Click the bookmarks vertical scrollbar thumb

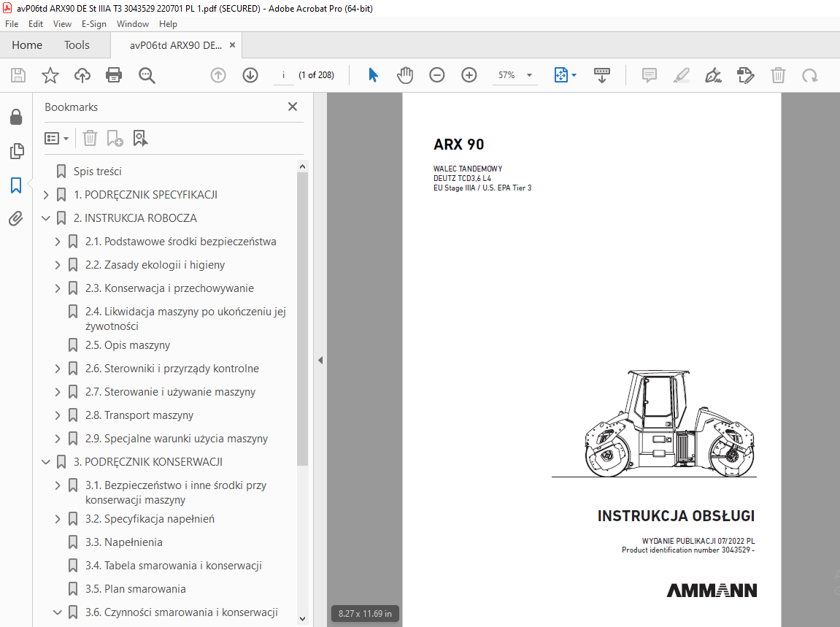click(302, 319)
